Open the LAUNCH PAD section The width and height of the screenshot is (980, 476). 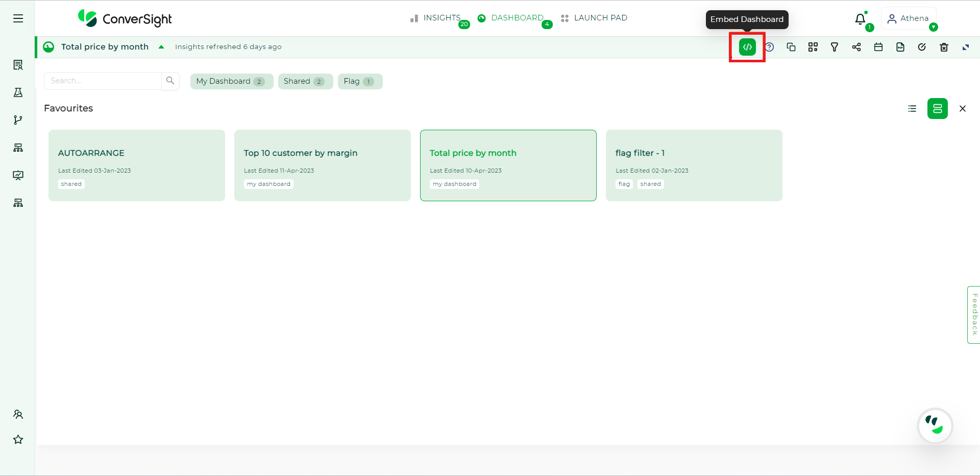click(x=600, y=17)
